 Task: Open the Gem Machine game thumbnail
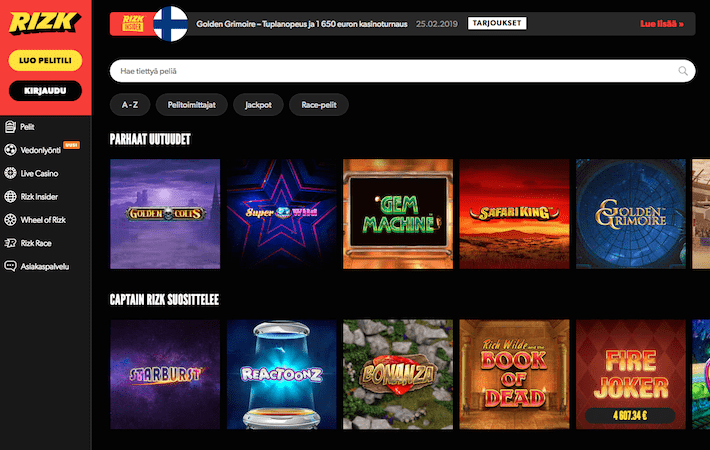(398, 214)
